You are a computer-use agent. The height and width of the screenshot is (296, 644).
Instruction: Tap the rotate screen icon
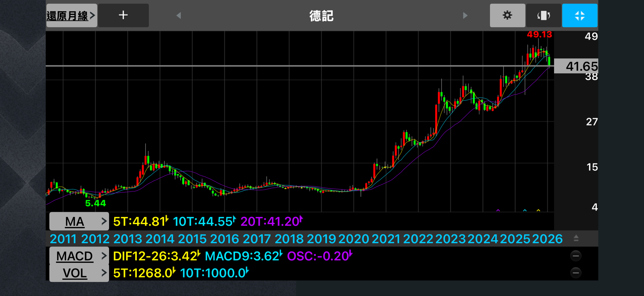543,15
